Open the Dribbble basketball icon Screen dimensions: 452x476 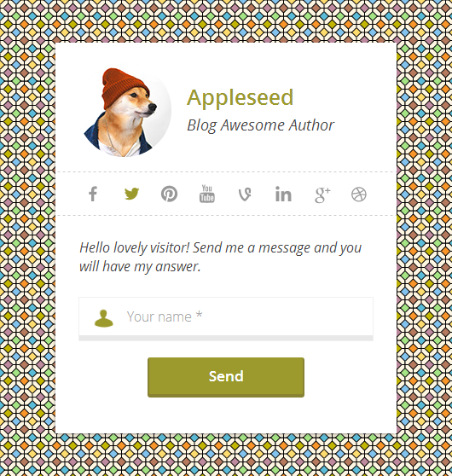tap(359, 194)
